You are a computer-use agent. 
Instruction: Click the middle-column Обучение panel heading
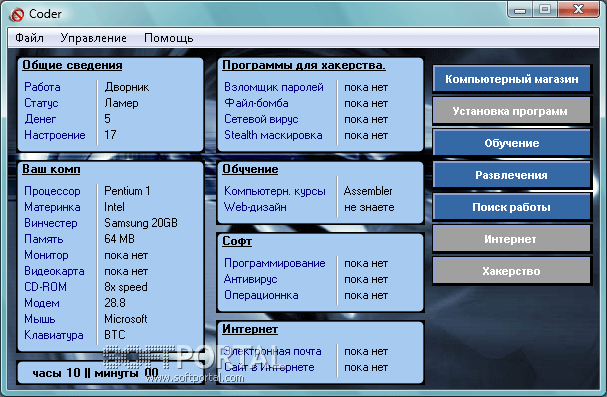[x=250, y=169]
